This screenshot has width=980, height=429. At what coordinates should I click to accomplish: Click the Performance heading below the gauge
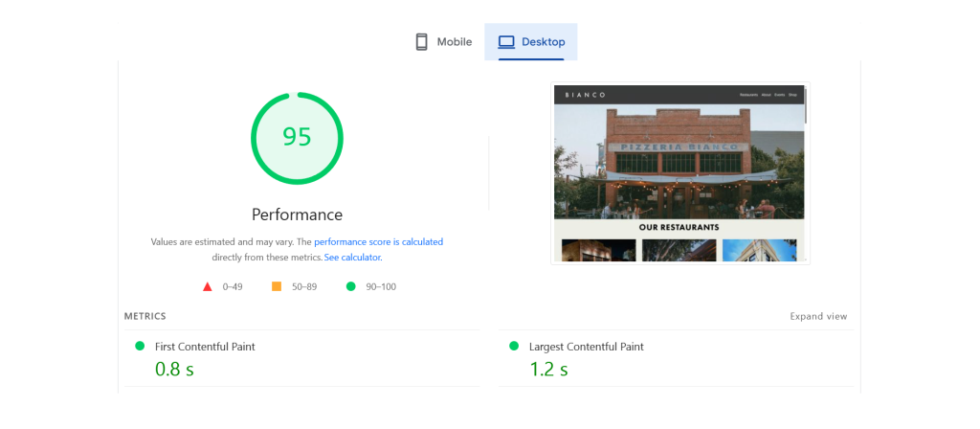(x=297, y=214)
